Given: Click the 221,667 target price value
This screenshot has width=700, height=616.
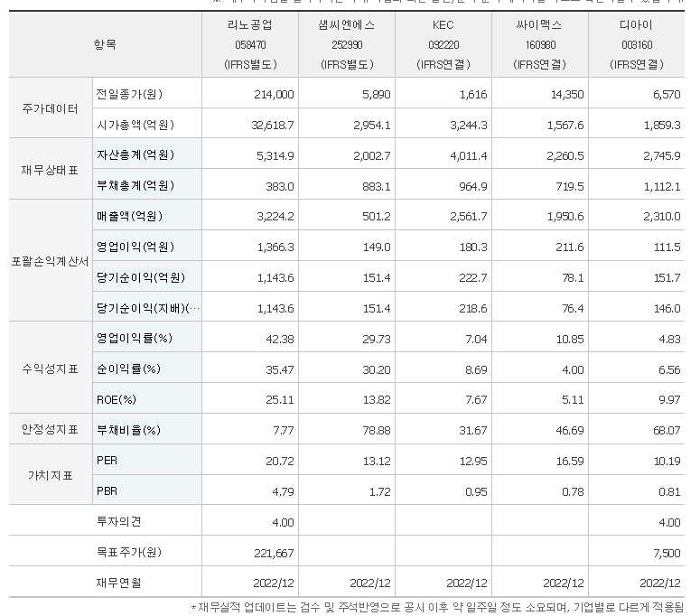Looking at the screenshot, I should click(x=274, y=554).
